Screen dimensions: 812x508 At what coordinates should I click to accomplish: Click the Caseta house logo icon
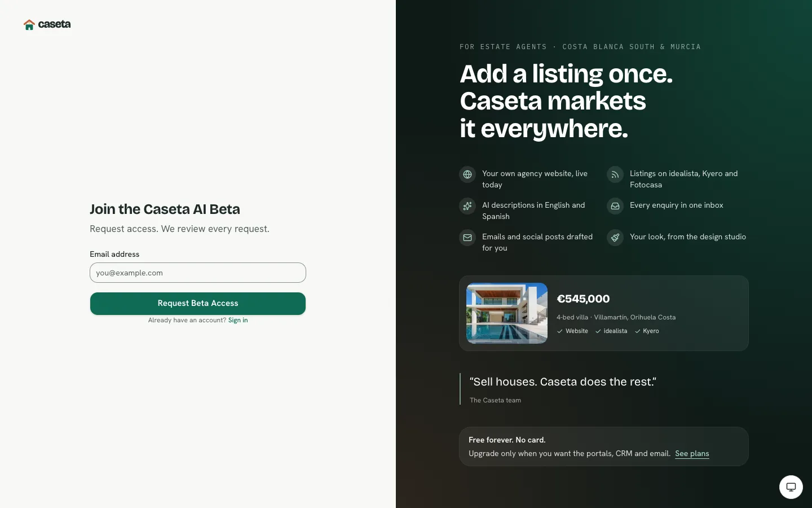[x=29, y=24]
